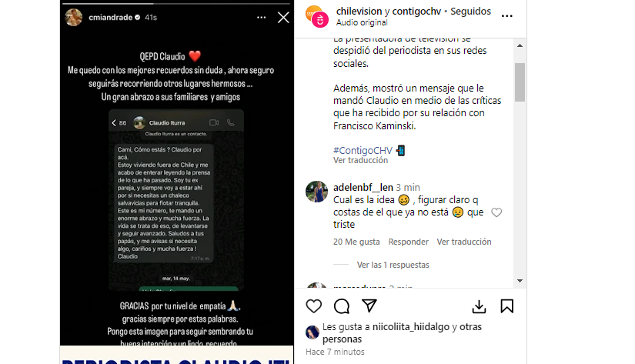Open story options three-dot menu
This screenshot has width=635, height=364.
click(261, 18)
